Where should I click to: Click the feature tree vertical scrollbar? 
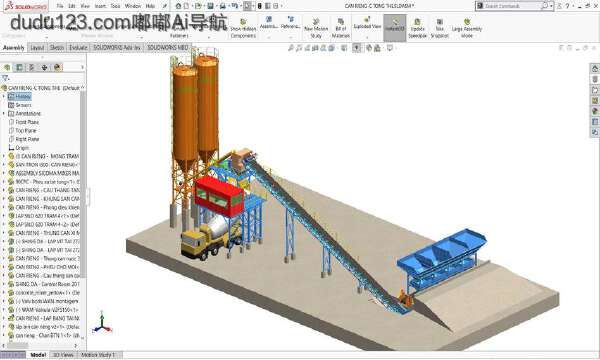[83, 184]
